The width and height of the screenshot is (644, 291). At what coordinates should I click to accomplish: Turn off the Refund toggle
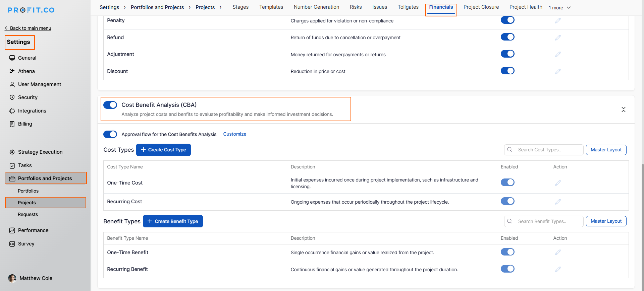click(507, 37)
